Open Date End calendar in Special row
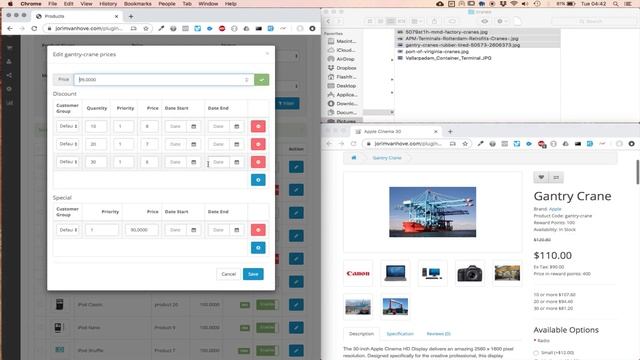The height and width of the screenshot is (360, 640). coord(237,230)
